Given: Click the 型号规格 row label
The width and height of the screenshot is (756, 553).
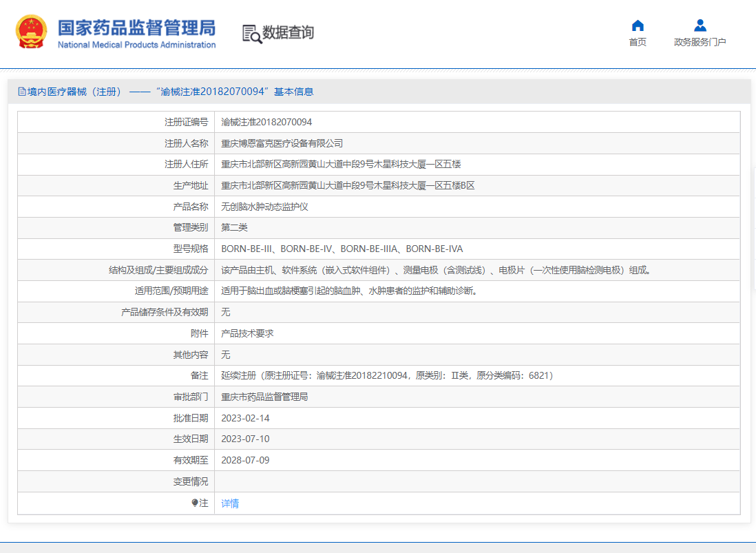Looking at the screenshot, I should pyautogui.click(x=191, y=249).
